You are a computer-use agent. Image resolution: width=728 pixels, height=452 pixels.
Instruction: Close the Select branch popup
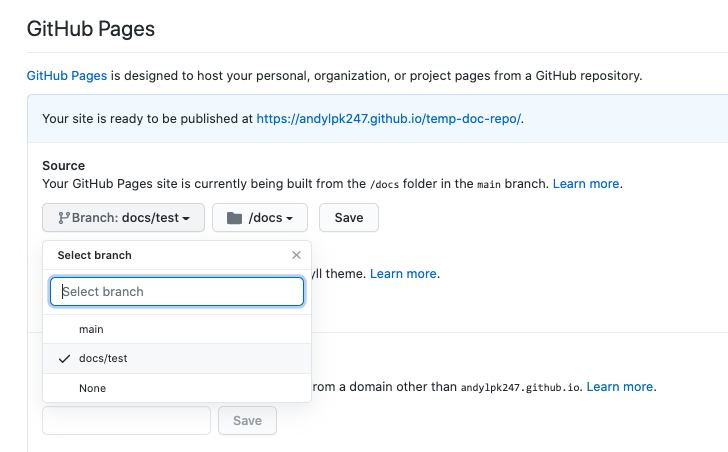296,255
